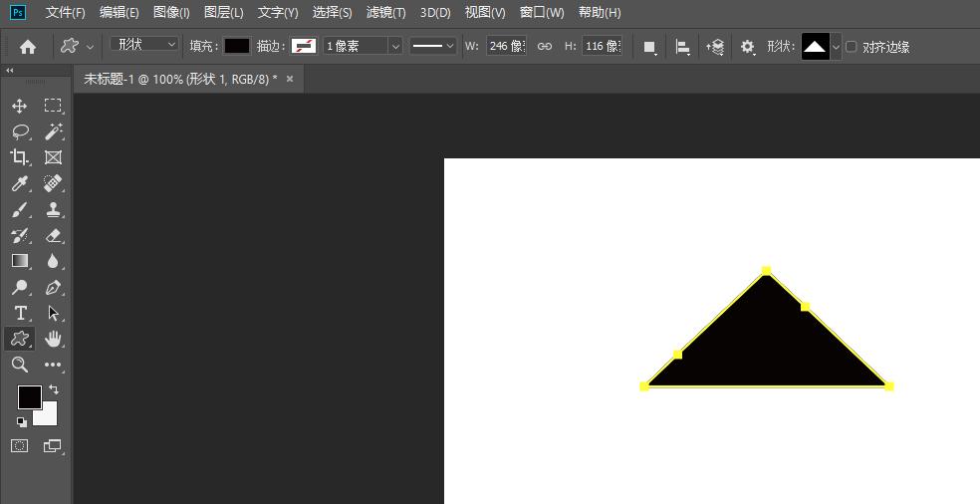Click the Home button in options bar

(x=28, y=47)
